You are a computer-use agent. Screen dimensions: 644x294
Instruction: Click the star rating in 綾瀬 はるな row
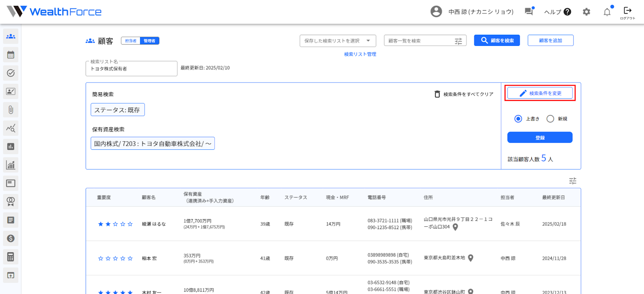click(x=116, y=224)
